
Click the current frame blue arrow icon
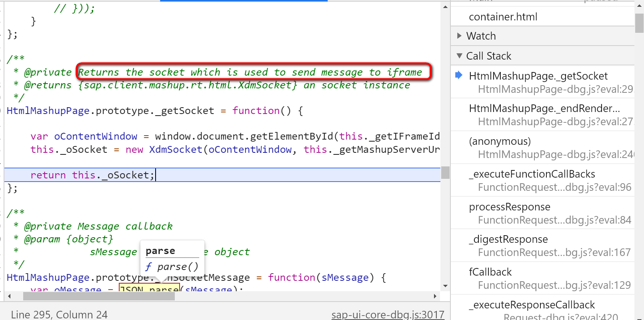click(459, 75)
